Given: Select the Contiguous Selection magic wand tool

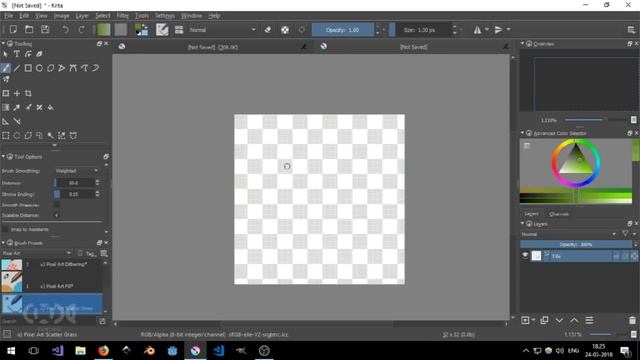Looking at the screenshot, I should tap(51, 136).
